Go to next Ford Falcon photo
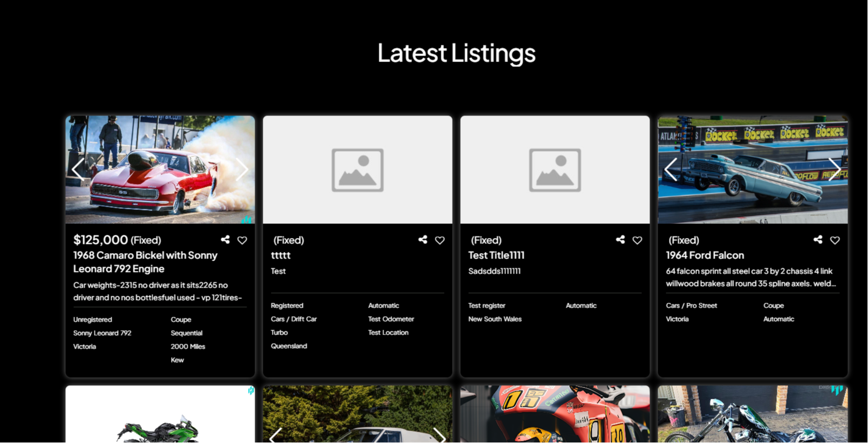 835,169
